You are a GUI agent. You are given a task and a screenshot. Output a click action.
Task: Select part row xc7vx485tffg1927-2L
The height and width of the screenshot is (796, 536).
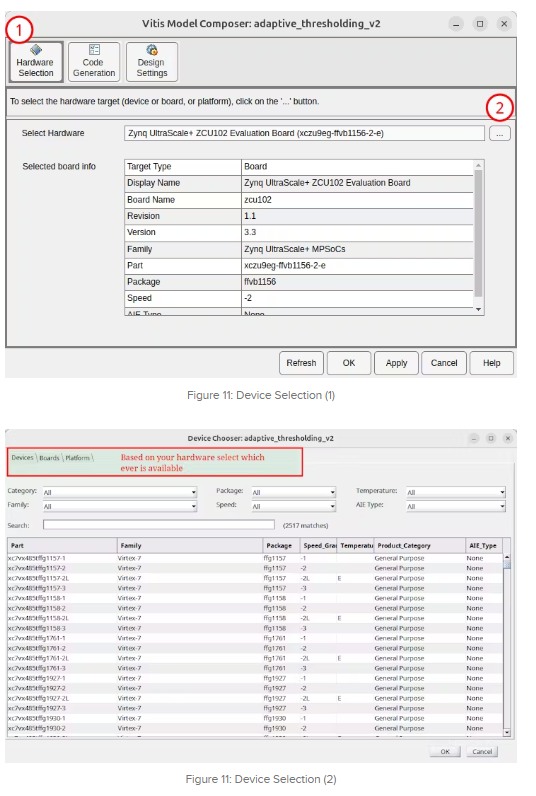point(255,698)
